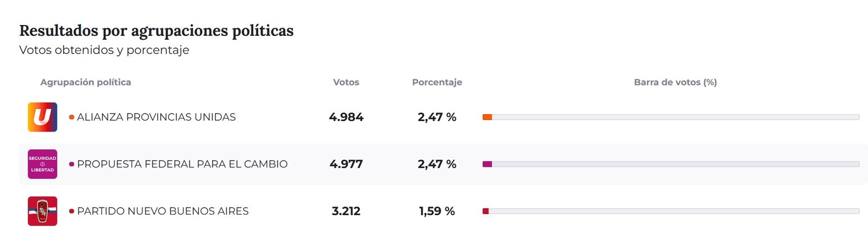The height and width of the screenshot is (244, 868).
Task: Click the Alianza Provincias Unidas party logo
Action: 42,117
